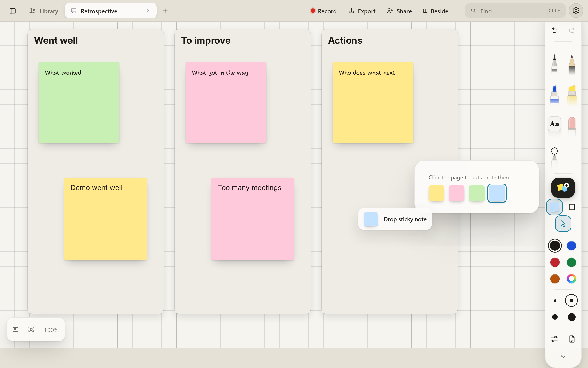Switch to the Retrospective tab
Screen dimensions: 588x368
click(x=110, y=11)
